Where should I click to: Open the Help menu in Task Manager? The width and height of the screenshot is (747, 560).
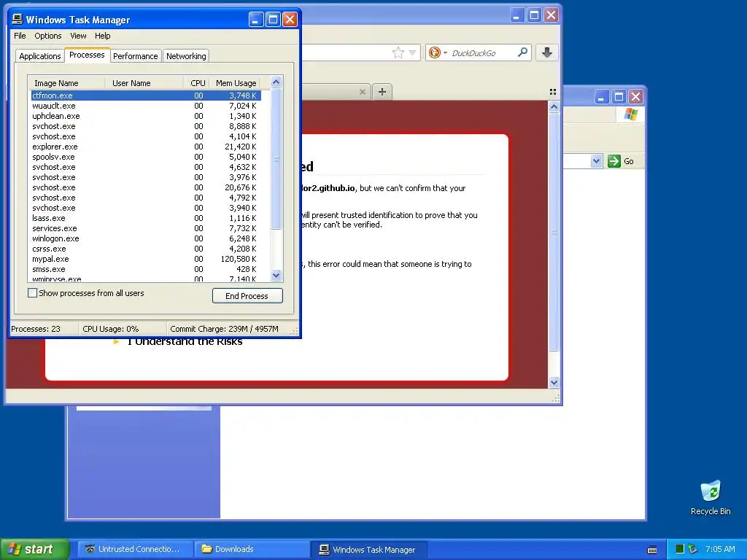(102, 36)
